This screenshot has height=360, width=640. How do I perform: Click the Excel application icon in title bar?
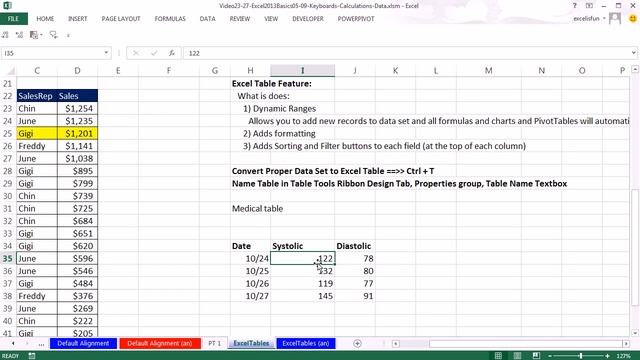[x=7, y=5]
